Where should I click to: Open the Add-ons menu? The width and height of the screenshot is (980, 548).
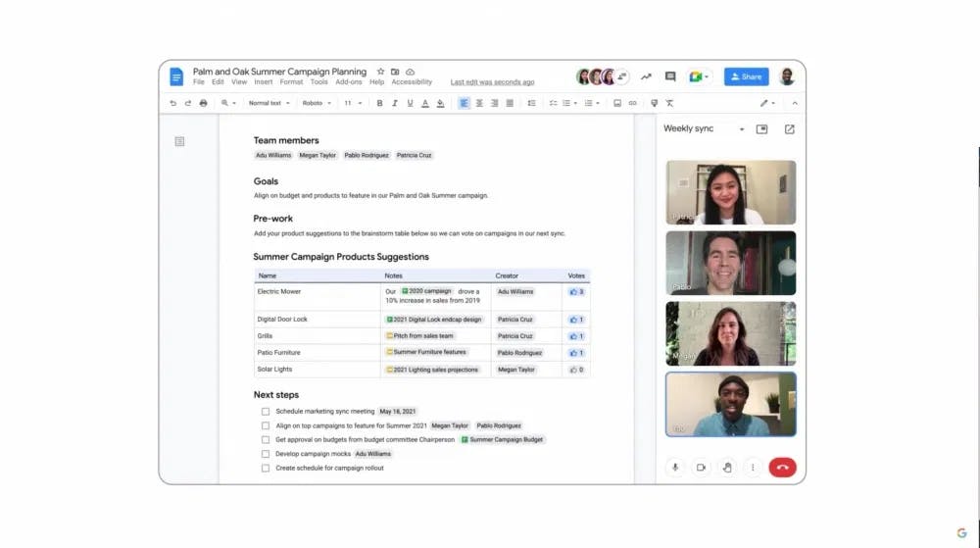[x=348, y=82]
